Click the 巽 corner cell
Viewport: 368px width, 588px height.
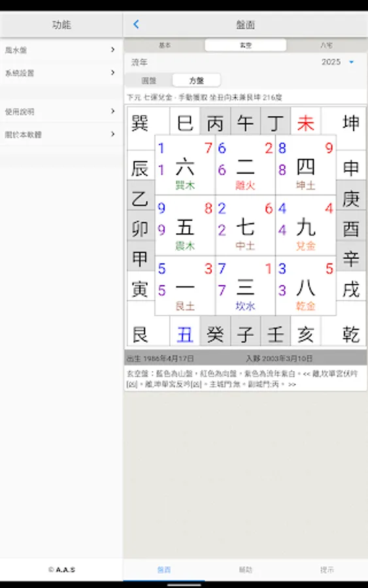140,123
